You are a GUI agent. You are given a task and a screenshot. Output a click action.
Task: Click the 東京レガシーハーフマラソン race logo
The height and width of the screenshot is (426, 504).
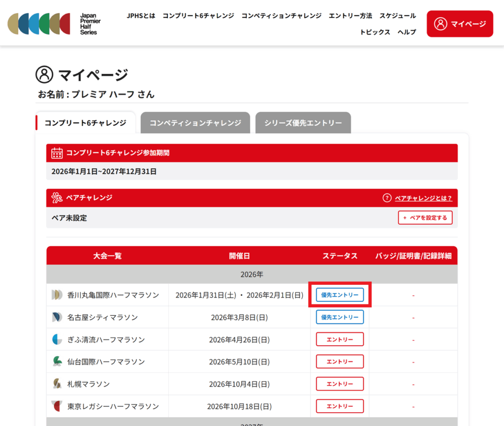[57, 406]
